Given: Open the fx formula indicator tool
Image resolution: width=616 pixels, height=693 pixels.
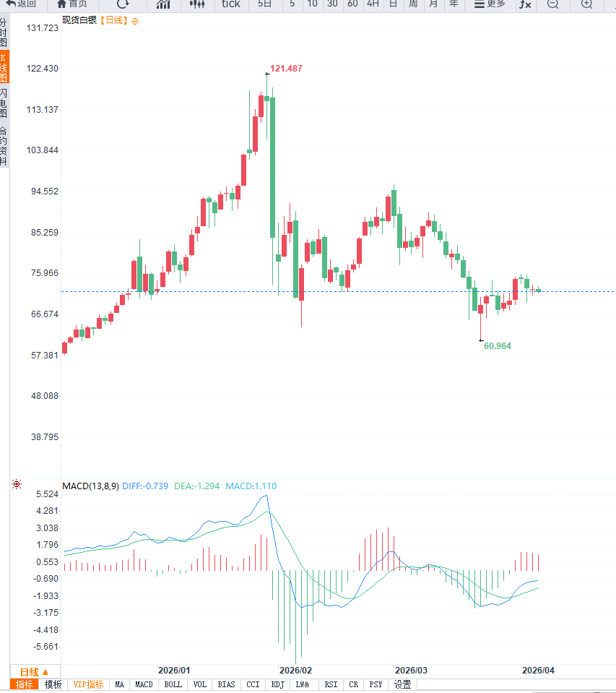Looking at the screenshot, I should 525,4.
